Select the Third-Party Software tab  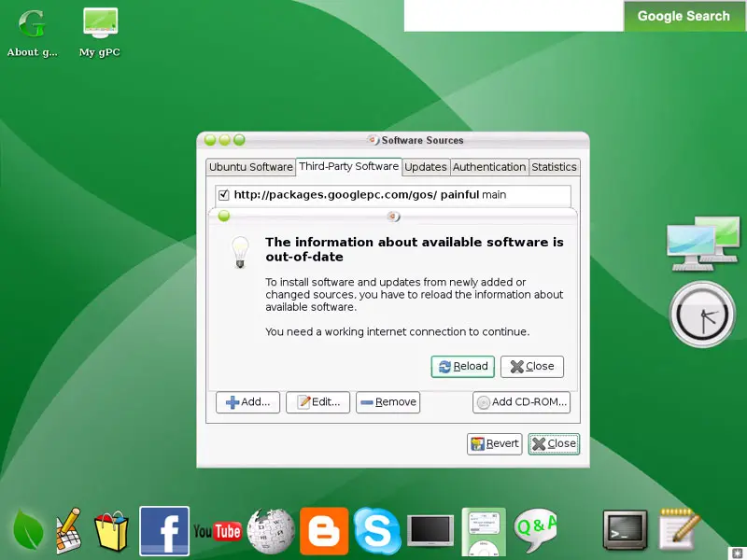tap(348, 166)
